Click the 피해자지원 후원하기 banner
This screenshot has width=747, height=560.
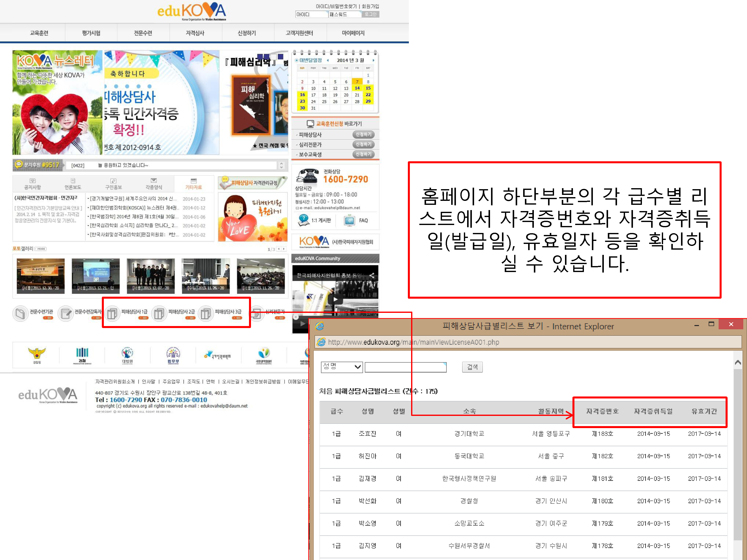tap(252, 217)
